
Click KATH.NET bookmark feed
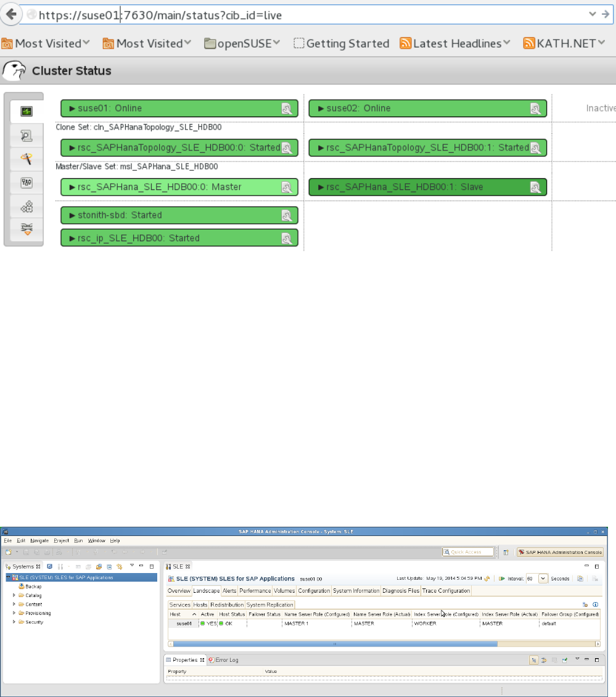564,44
